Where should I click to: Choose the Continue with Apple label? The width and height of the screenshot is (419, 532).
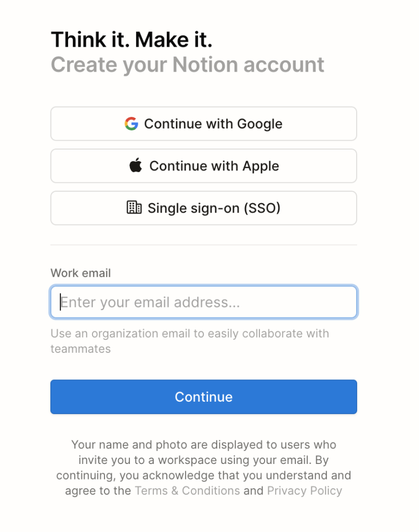pos(214,166)
